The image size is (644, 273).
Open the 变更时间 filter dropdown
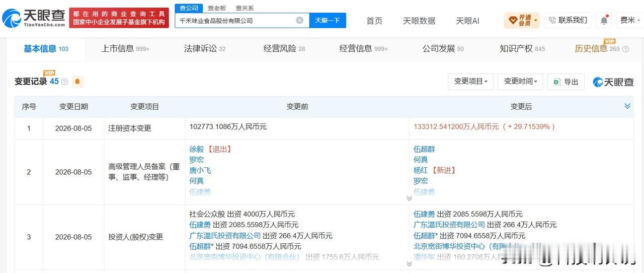(x=520, y=82)
